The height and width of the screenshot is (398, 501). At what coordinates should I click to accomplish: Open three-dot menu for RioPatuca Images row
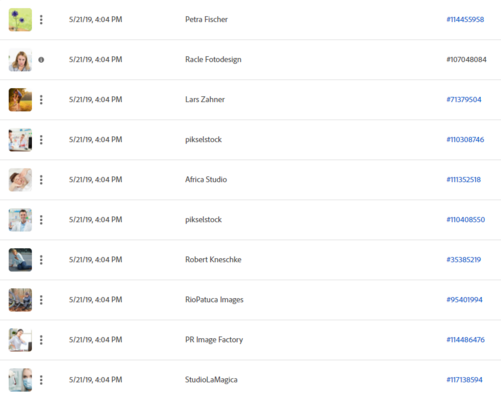(41, 300)
